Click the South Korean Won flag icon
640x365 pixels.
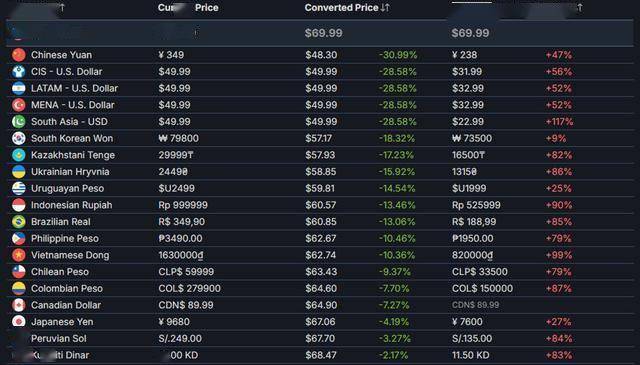pyautogui.click(x=19, y=138)
